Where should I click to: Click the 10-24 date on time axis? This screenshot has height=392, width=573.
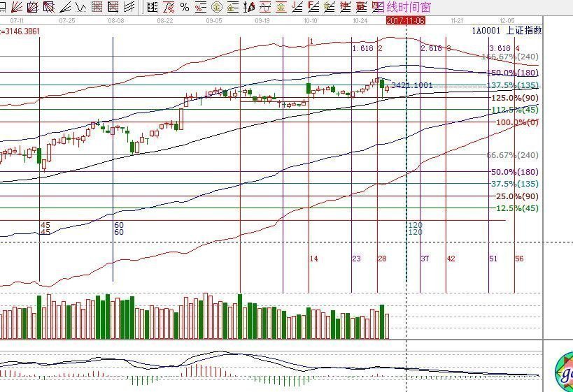click(360, 21)
